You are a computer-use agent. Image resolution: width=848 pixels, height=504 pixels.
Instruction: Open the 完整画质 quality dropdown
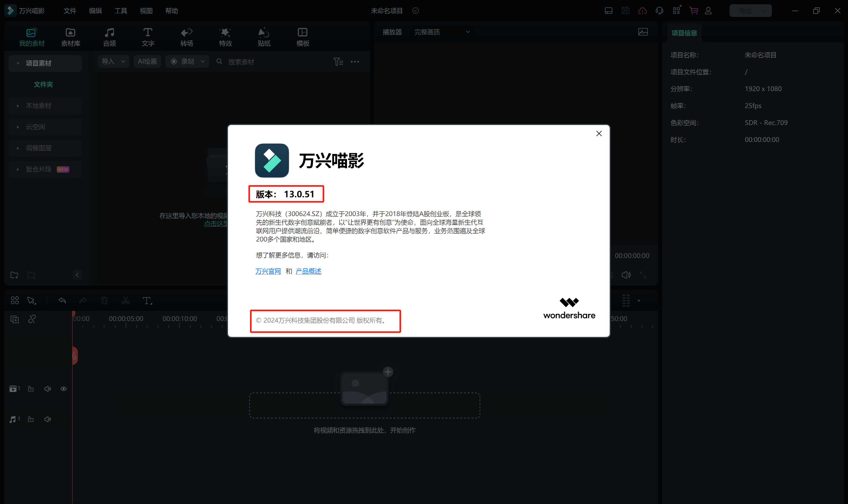click(x=441, y=32)
